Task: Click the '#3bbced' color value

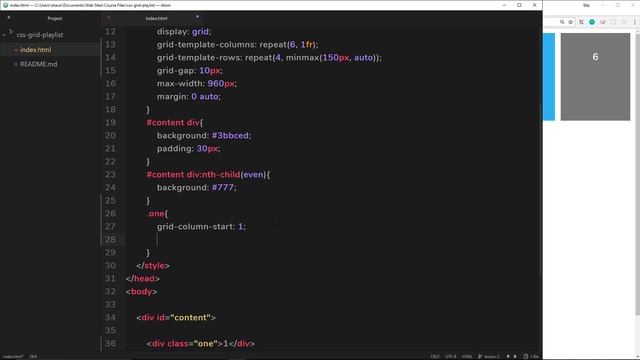Action: pos(230,136)
